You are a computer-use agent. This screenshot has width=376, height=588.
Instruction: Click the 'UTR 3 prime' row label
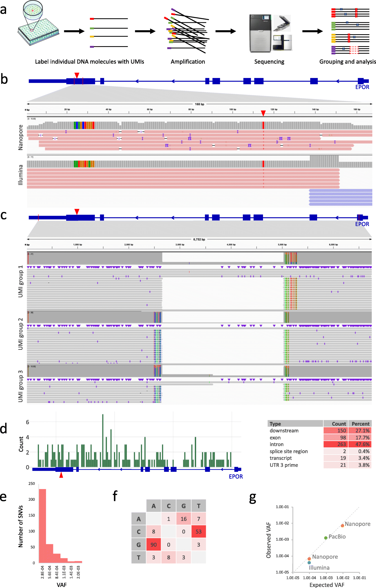[x=284, y=465]
